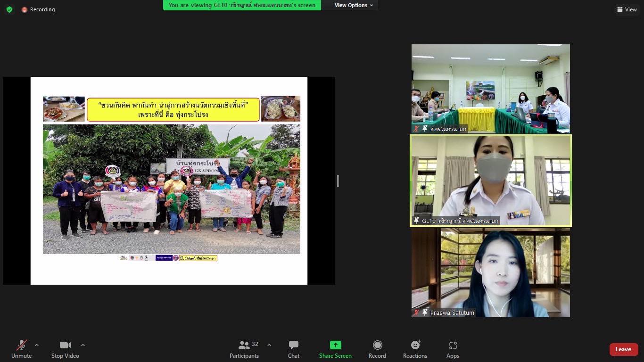The width and height of the screenshot is (644, 362).
Task: Open the Apps icon
Action: click(453, 345)
